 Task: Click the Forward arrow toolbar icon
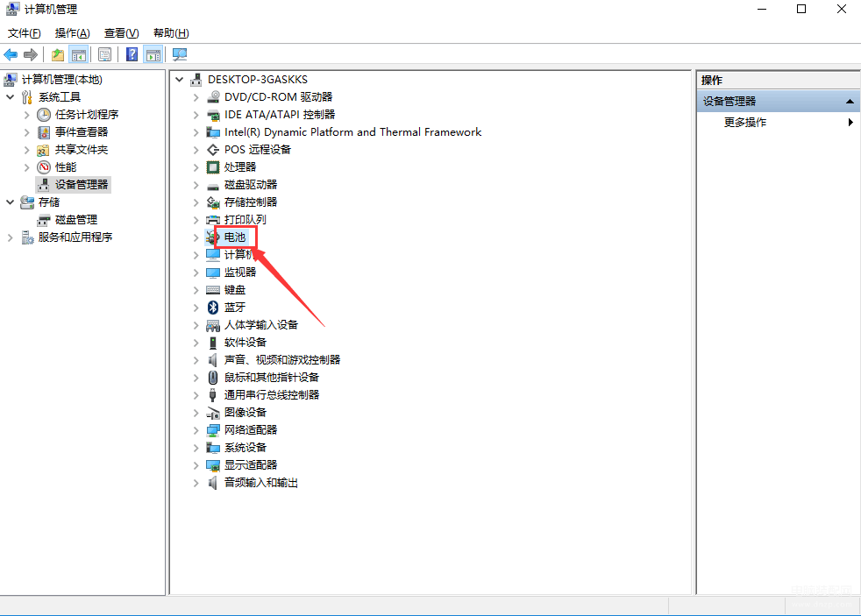[31, 54]
